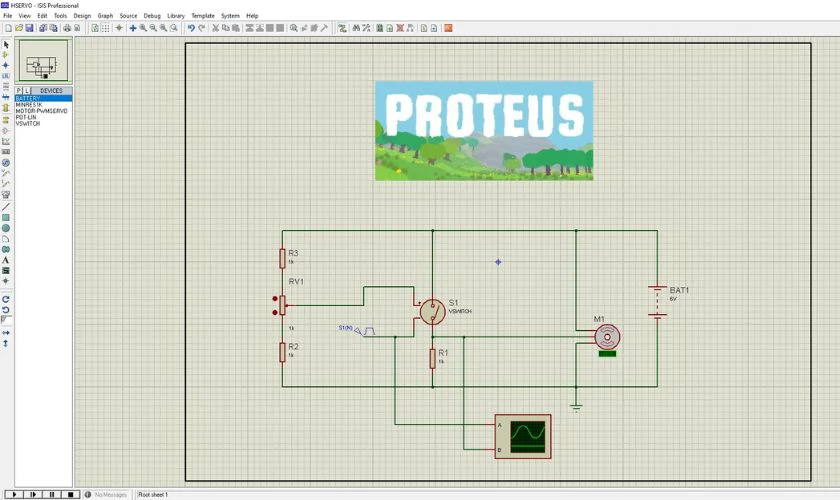Click the Zoom In toolbar icon
This screenshot has width=840, height=500.
tap(143, 28)
